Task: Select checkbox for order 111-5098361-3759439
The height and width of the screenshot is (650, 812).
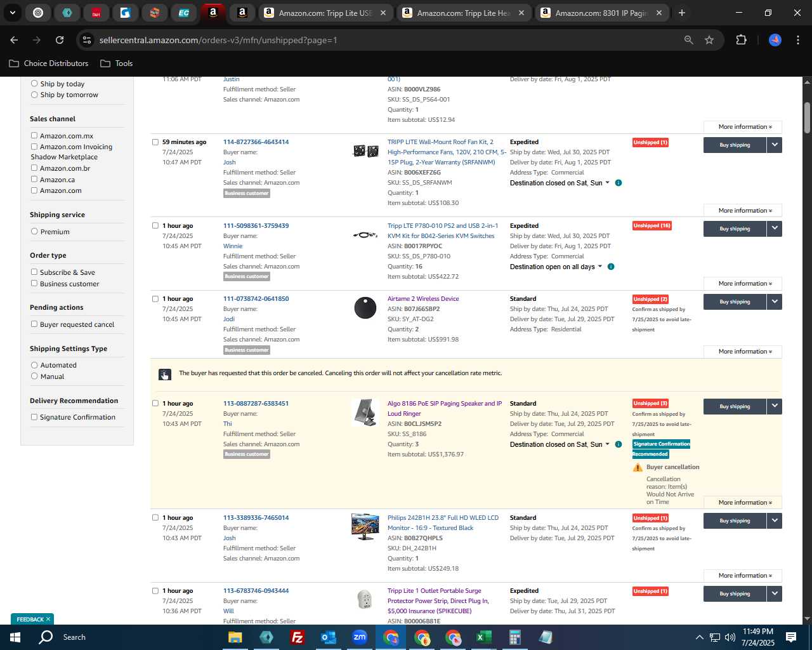Action: point(155,225)
